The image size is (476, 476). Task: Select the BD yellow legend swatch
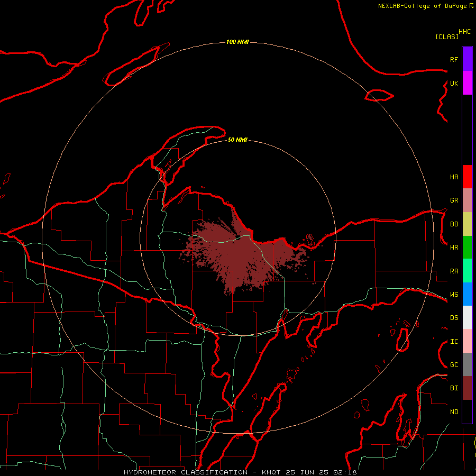pos(467,224)
